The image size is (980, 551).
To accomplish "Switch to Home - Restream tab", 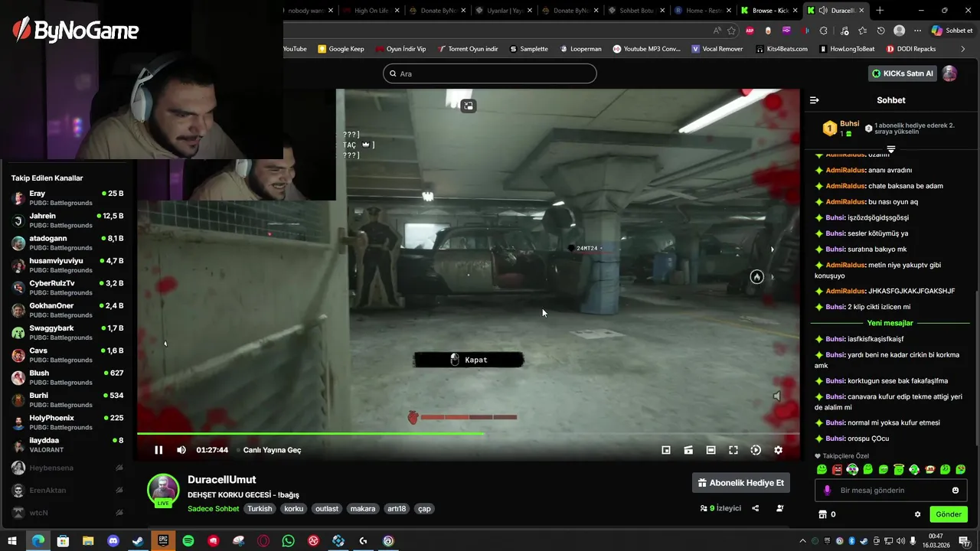I will (704, 11).
